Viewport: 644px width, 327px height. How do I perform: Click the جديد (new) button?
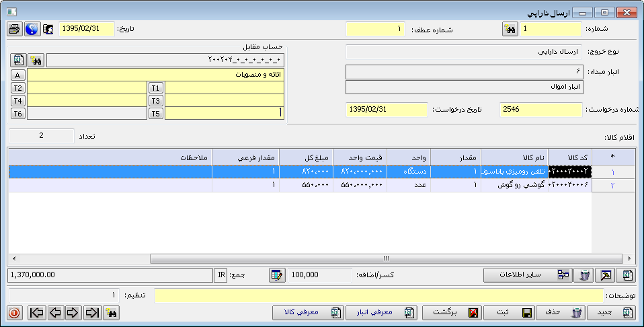coord(611,313)
